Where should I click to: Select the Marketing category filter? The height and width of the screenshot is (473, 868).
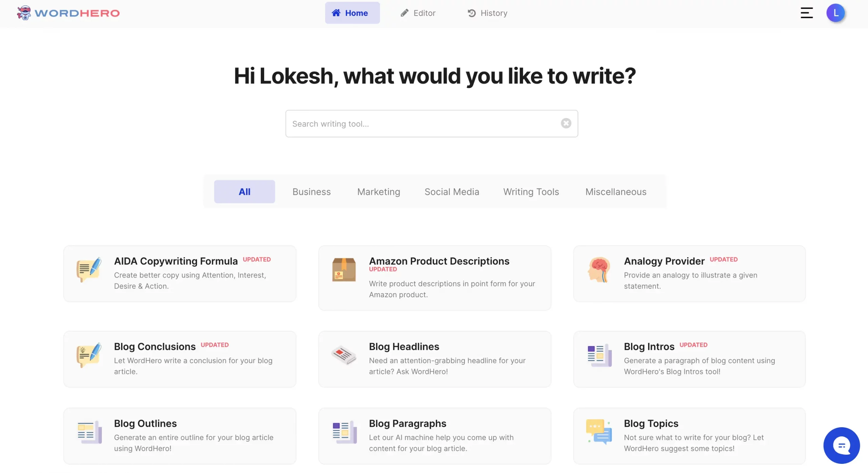pos(379,191)
